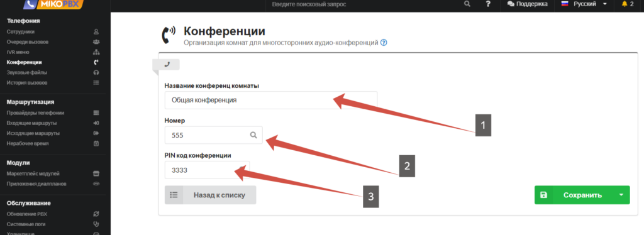Open Исходящие маршруты menu item

[33, 133]
